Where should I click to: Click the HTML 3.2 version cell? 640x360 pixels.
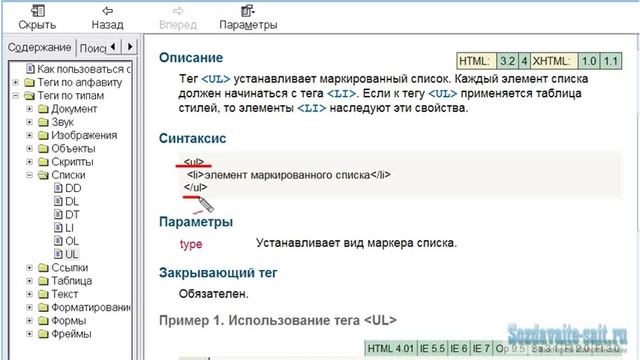(x=507, y=61)
